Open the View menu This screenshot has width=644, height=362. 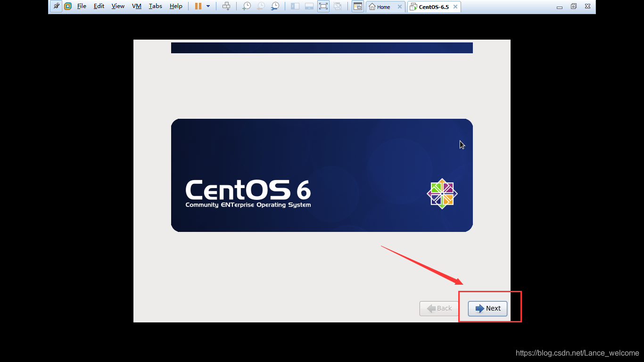pyautogui.click(x=118, y=7)
